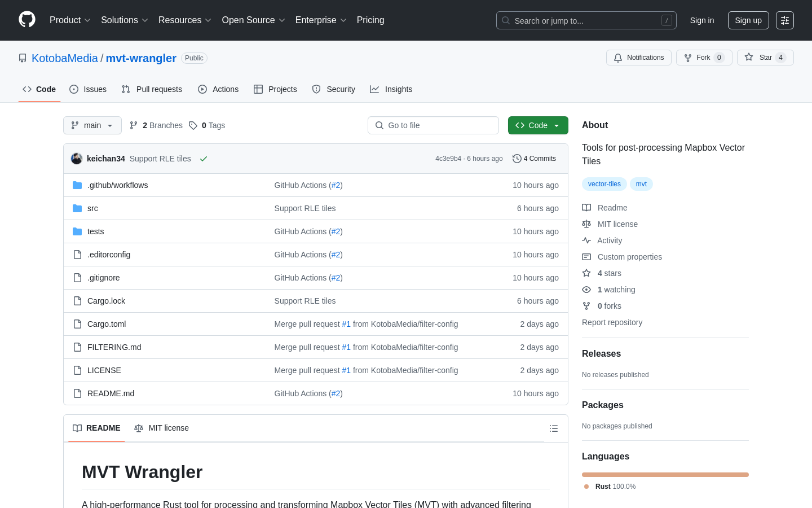Click the green commit status checkmark
The width and height of the screenshot is (812, 508).
pos(204,159)
